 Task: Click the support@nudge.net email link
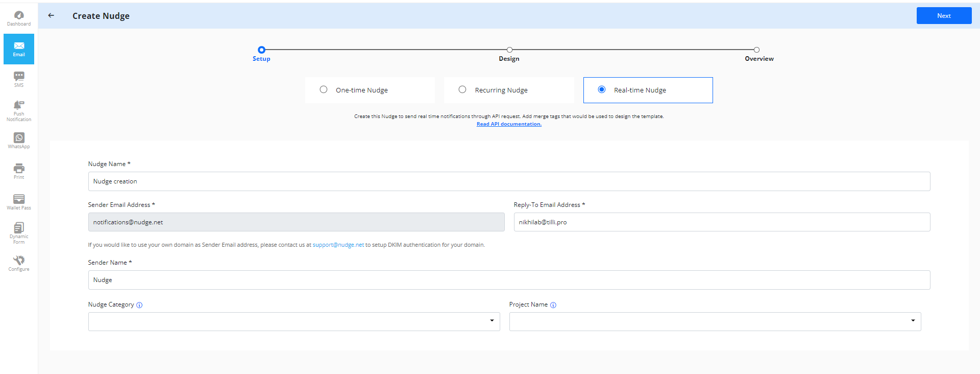coord(338,245)
